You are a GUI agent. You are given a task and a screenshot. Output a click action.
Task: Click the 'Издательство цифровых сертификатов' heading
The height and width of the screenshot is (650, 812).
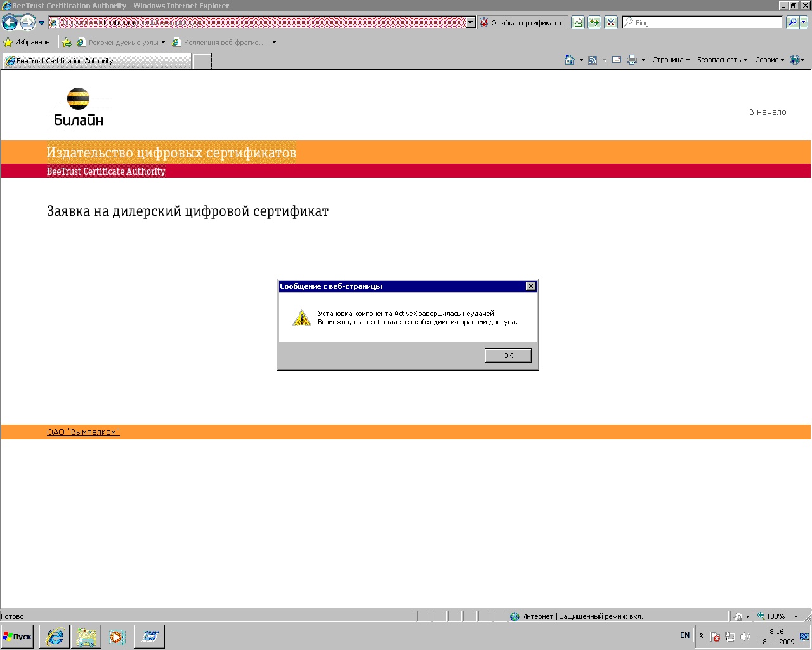pyautogui.click(x=171, y=152)
